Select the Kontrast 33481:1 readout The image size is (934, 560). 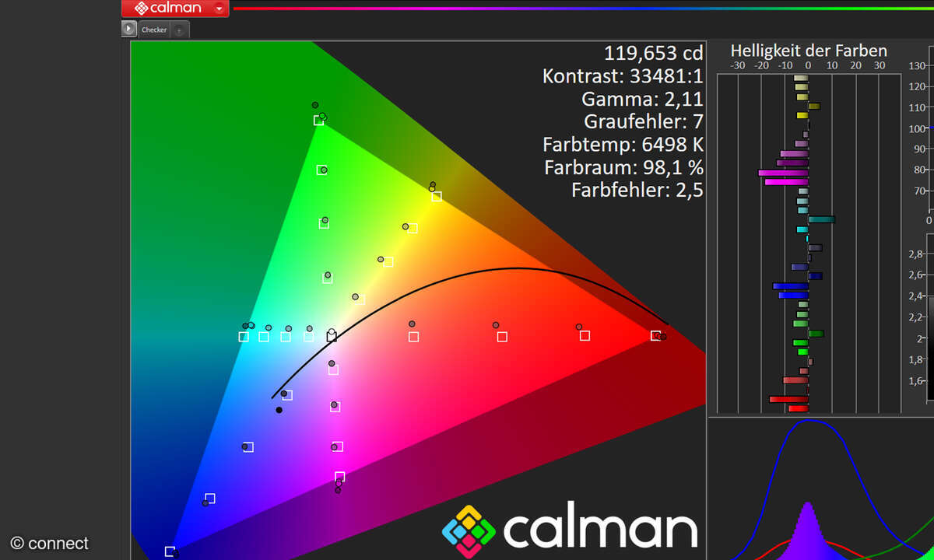tap(621, 75)
